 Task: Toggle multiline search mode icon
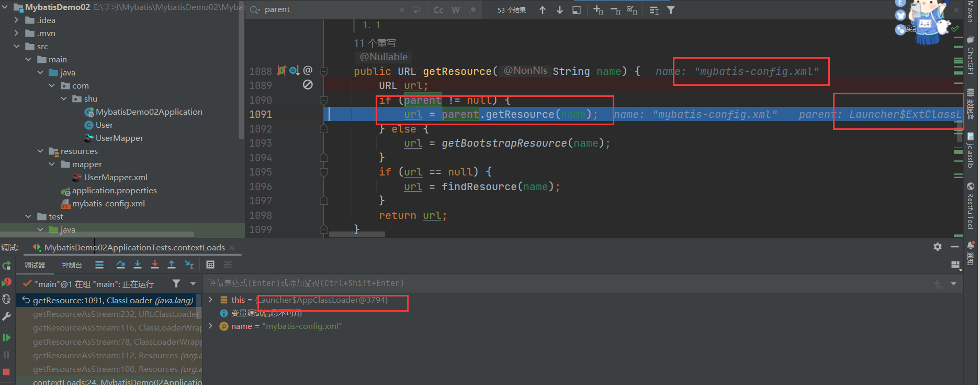click(x=654, y=10)
